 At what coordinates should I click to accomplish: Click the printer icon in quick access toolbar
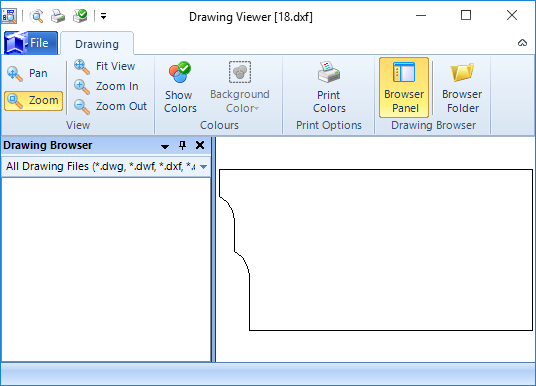[x=58, y=16]
